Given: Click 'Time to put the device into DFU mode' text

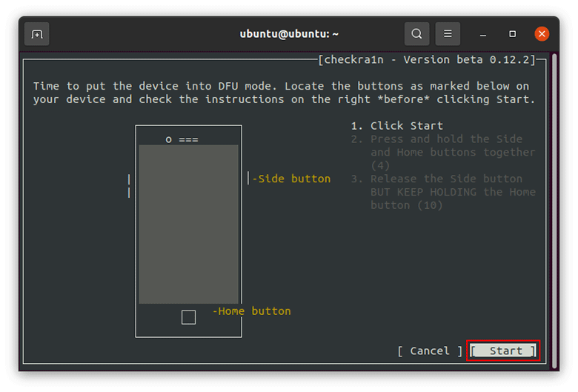Looking at the screenshot, I should (x=155, y=86).
